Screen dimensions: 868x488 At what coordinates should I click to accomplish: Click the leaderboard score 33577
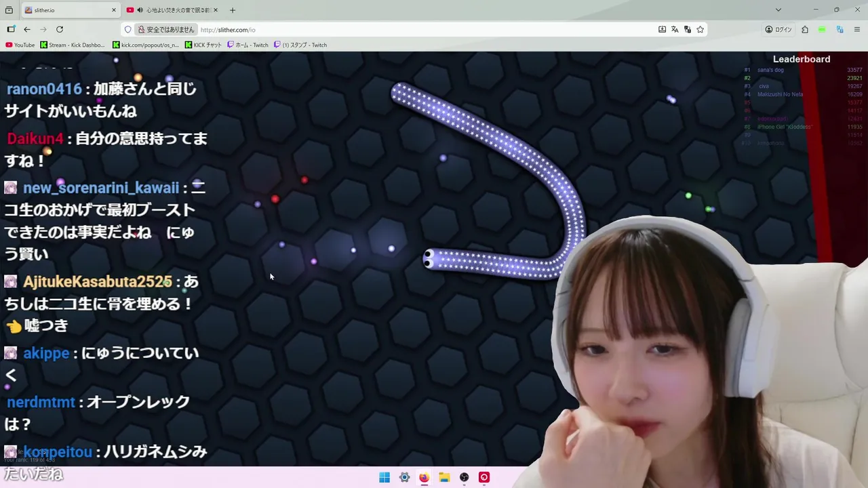(854, 70)
